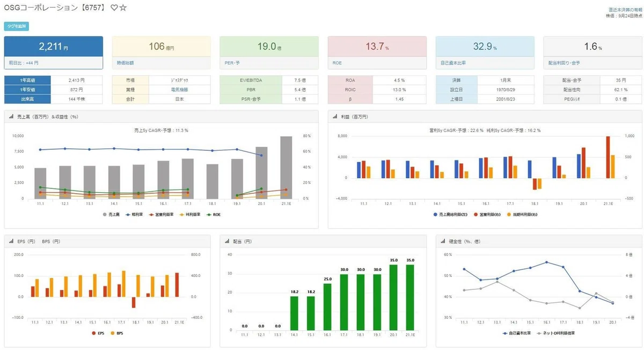Image resolution: width=644 pixels, height=350 pixels.
Task: Click the company title OSGコーポレーション【6757】
Action: [x=55, y=8]
